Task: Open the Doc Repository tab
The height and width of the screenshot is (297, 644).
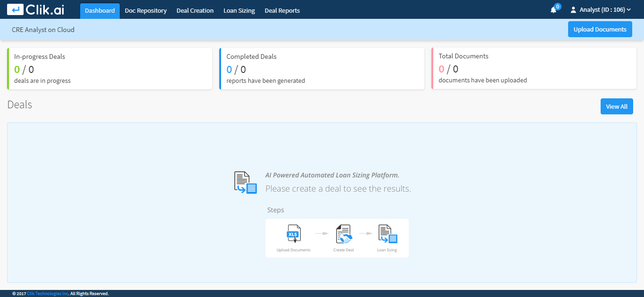Action: point(146,10)
